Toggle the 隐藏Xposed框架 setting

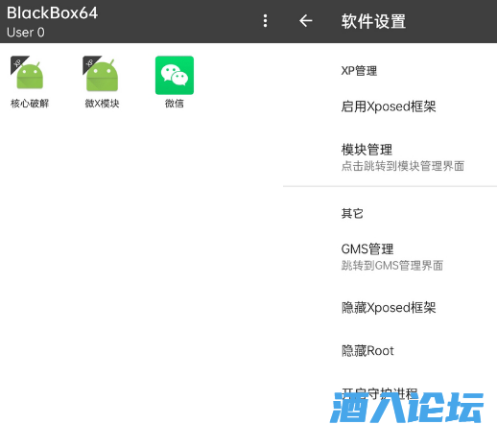[x=390, y=308]
